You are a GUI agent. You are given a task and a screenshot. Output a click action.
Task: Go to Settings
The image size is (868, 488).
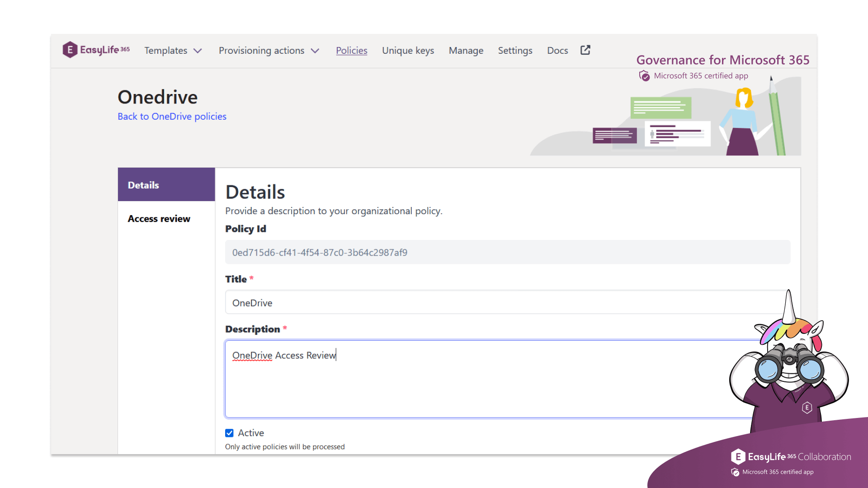pos(515,50)
